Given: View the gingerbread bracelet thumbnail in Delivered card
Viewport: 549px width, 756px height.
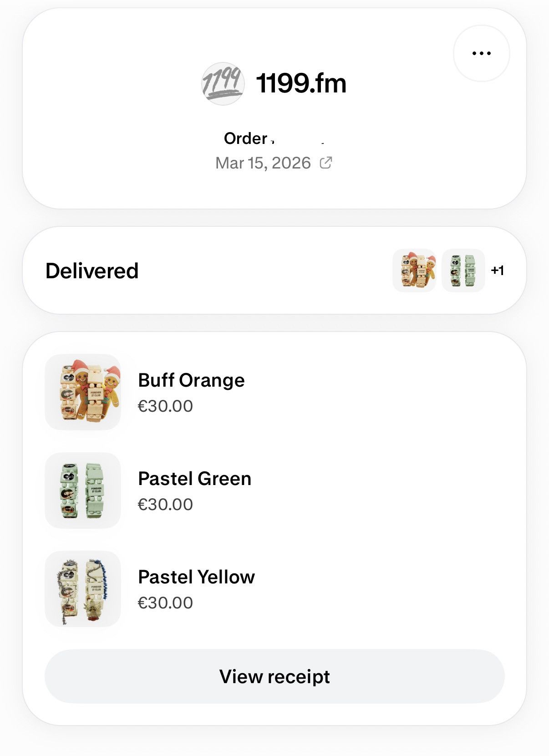Looking at the screenshot, I should (414, 271).
